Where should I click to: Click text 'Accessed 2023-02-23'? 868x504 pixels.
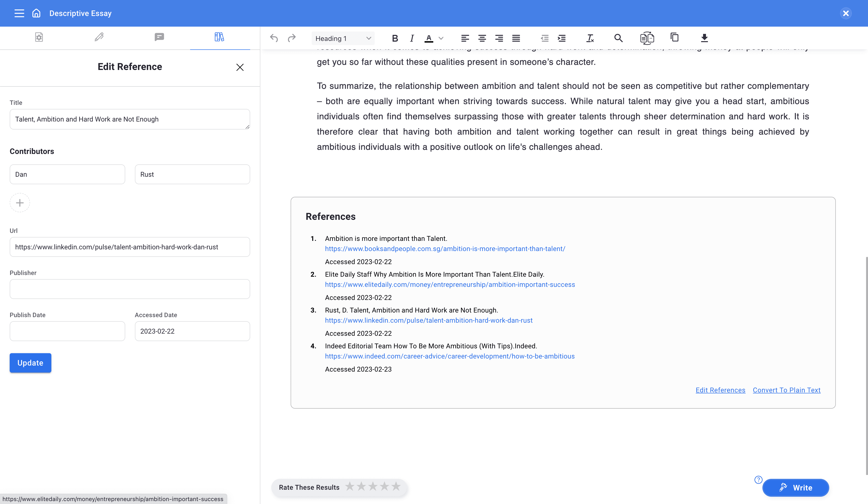point(358,369)
